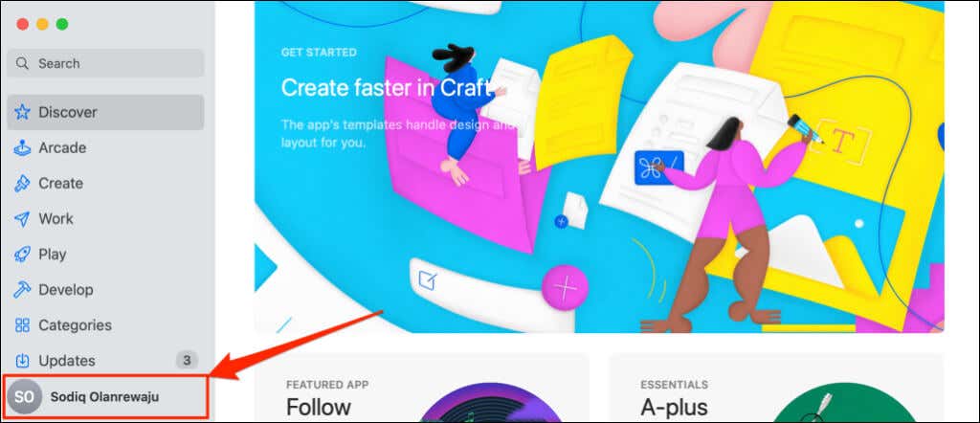Click the Develop hammer icon
This screenshot has width=980, height=423.
pos(22,290)
